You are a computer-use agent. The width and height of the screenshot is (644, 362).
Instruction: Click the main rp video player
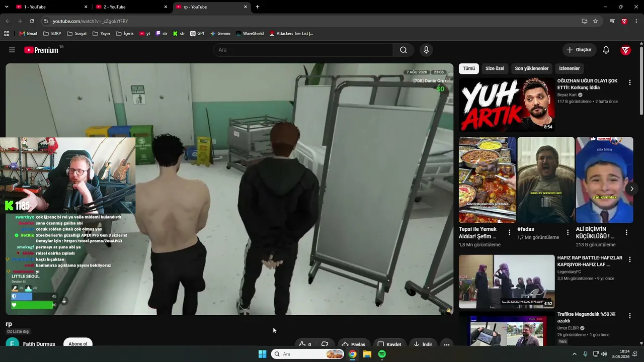coord(229,189)
